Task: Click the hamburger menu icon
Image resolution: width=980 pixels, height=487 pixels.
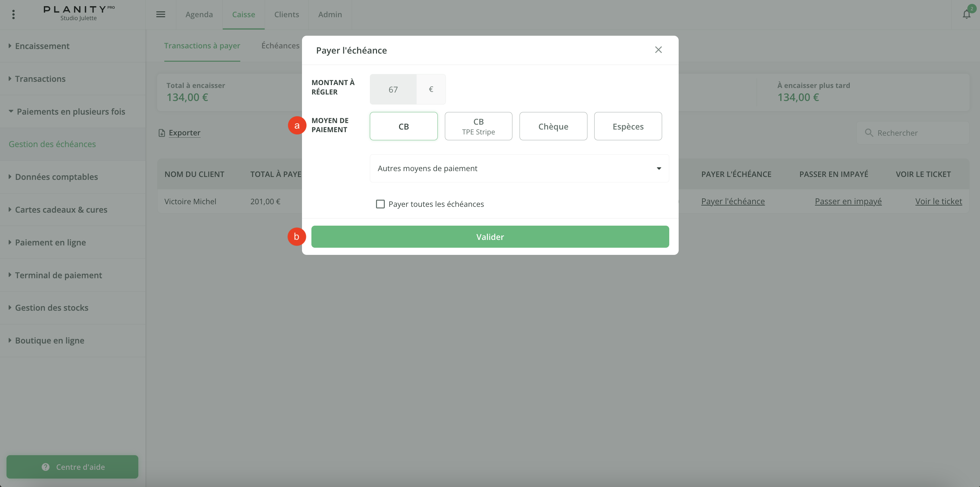Action: tap(160, 15)
